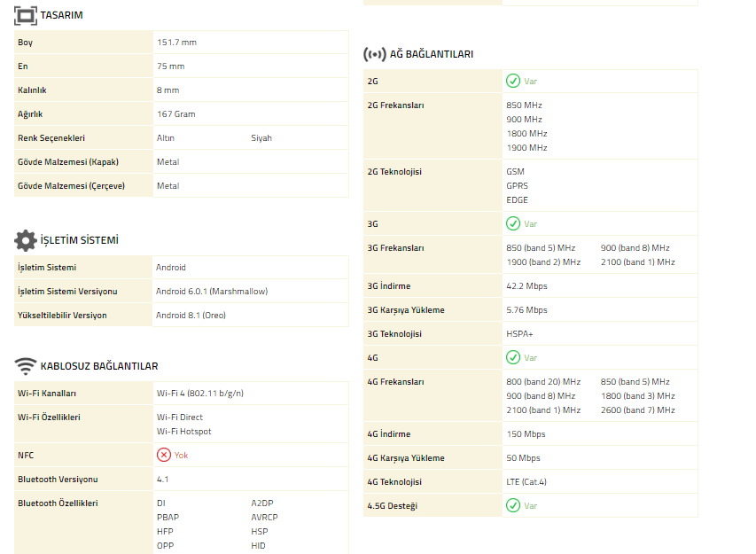The width and height of the screenshot is (756, 554).
Task: Click the green check icon in 4G row
Action: coord(513,358)
